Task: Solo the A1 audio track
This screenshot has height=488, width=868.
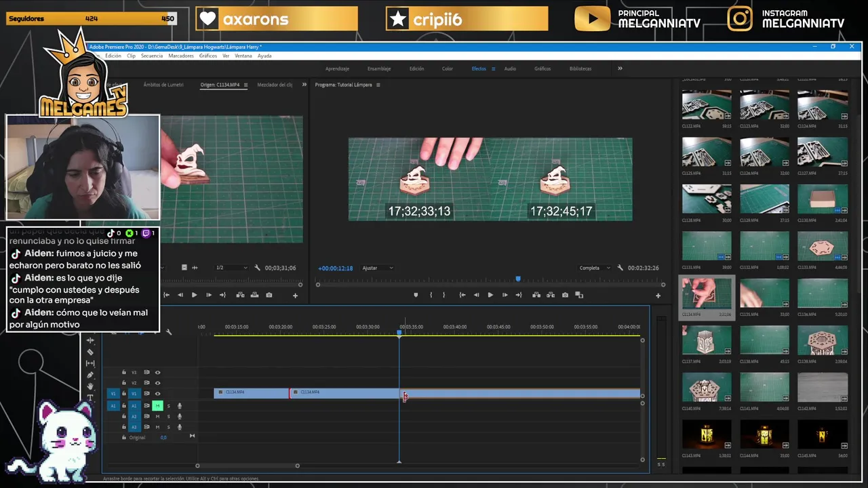Action: coord(168,406)
